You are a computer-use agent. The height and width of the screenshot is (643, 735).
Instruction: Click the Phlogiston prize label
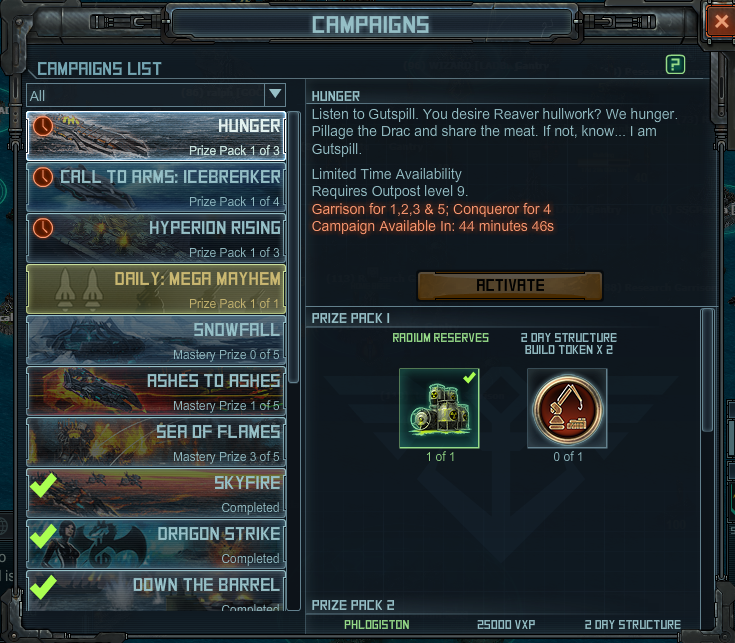click(376, 624)
